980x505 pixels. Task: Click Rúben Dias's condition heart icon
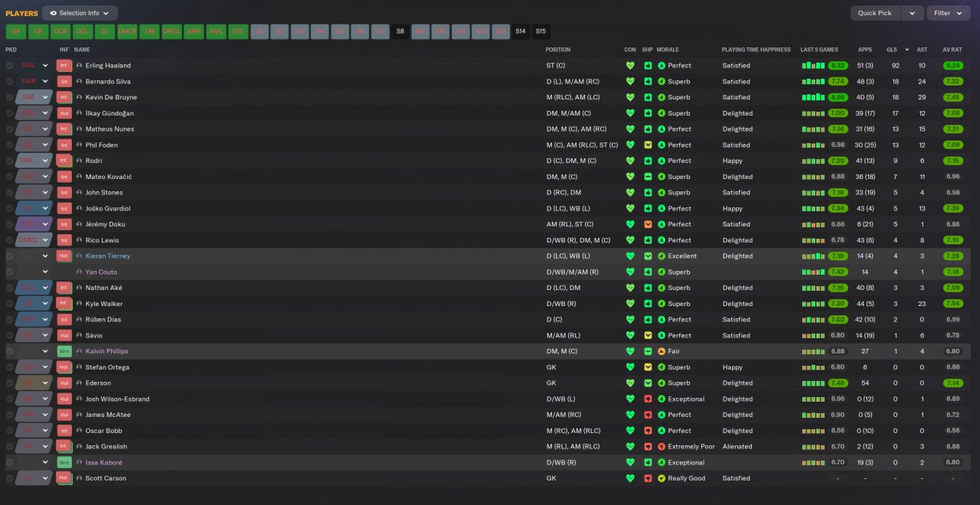click(x=630, y=320)
